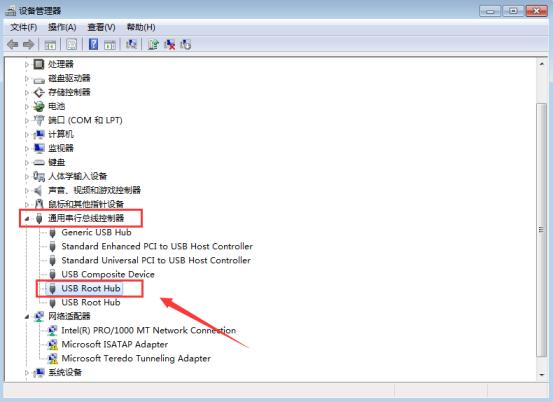
Task: Open the 文件(F) menu
Action: coord(23,27)
